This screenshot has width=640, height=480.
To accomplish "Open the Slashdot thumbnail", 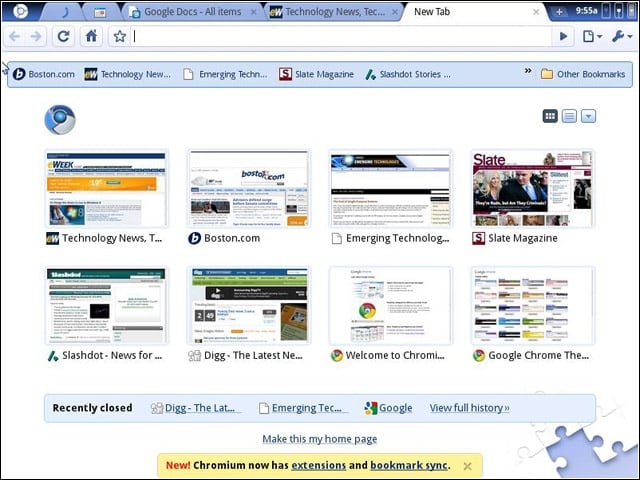I will (107, 306).
